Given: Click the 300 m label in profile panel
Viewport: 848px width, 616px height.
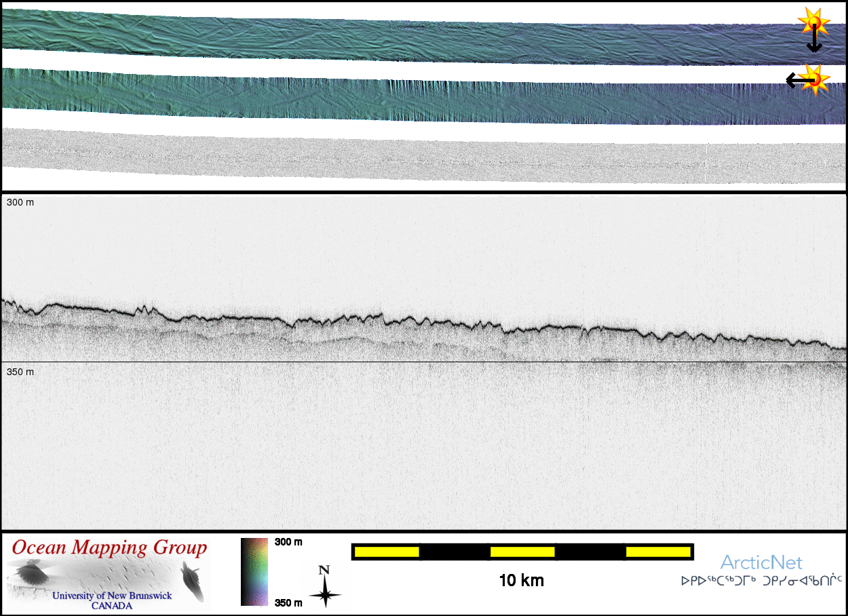Looking at the screenshot, I should 20,203.
